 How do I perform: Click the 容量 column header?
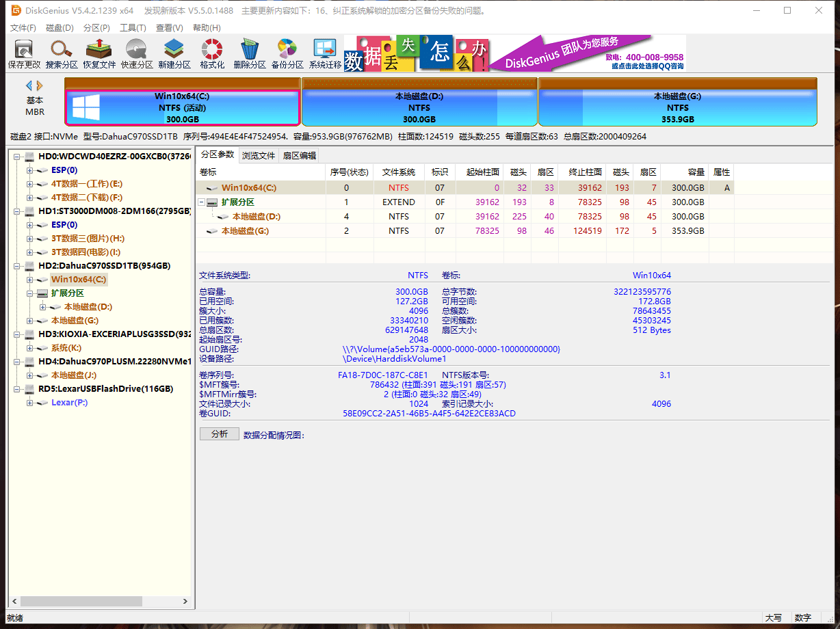click(x=685, y=172)
